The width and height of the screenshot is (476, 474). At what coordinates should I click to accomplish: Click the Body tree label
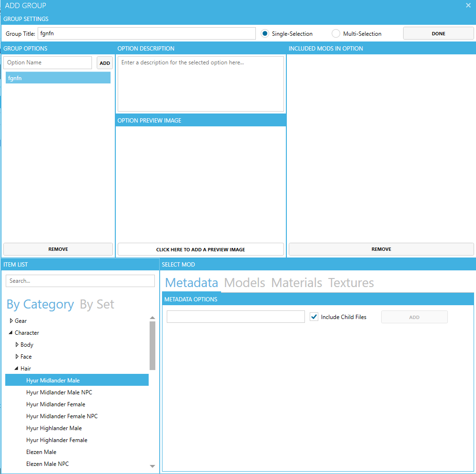27,345
